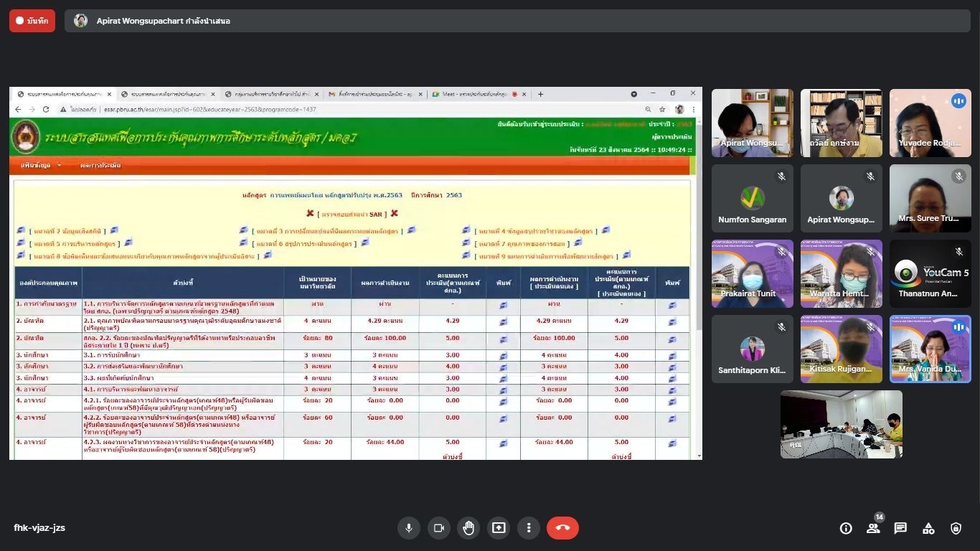Open the meeting details info icon
The height and width of the screenshot is (551, 980).
[x=846, y=528]
